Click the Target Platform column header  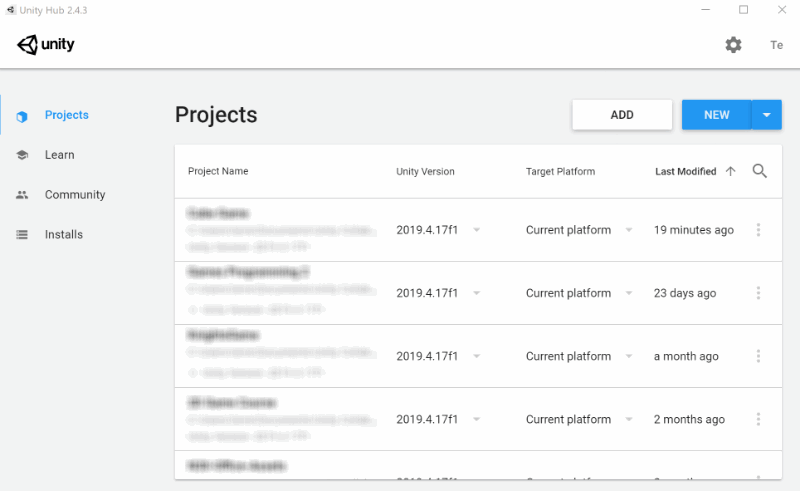point(560,171)
